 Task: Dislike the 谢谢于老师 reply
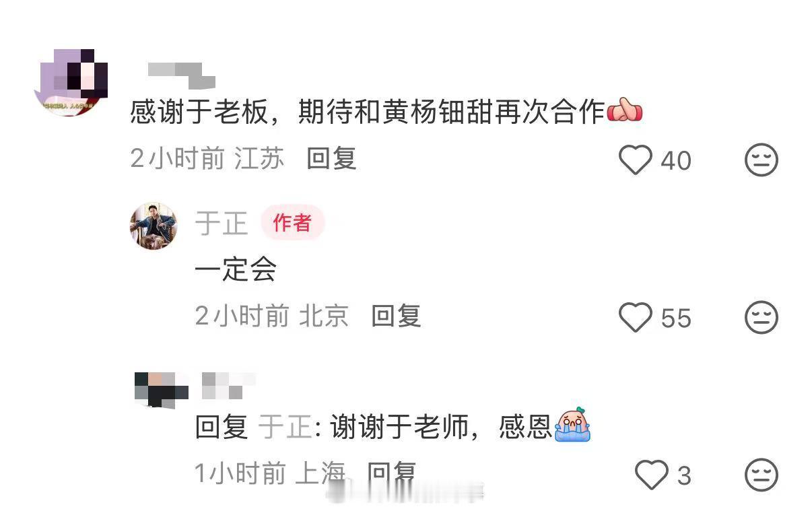762,475
